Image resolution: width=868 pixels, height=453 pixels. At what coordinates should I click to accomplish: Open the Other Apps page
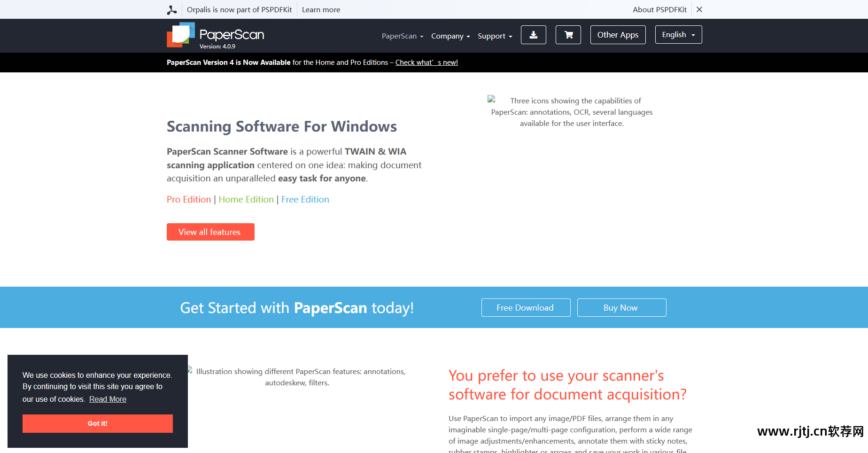click(x=618, y=35)
